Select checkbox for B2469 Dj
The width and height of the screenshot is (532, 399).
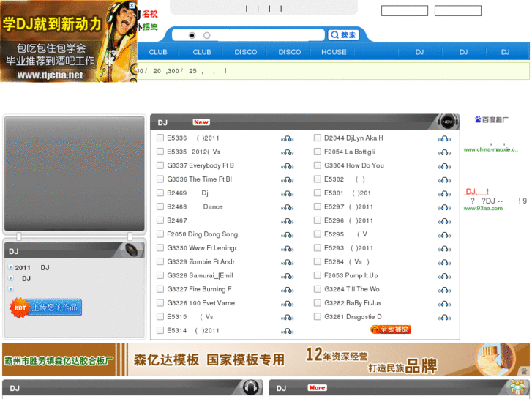[x=160, y=193]
